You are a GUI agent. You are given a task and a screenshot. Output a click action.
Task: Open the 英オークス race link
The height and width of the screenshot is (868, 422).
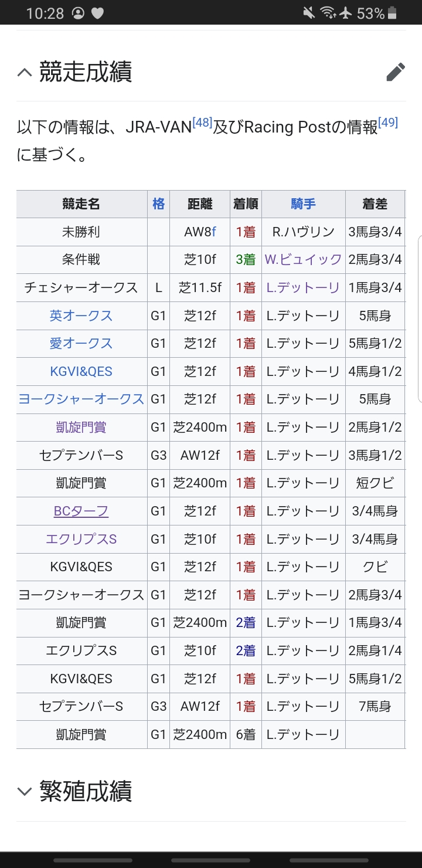pos(81,316)
